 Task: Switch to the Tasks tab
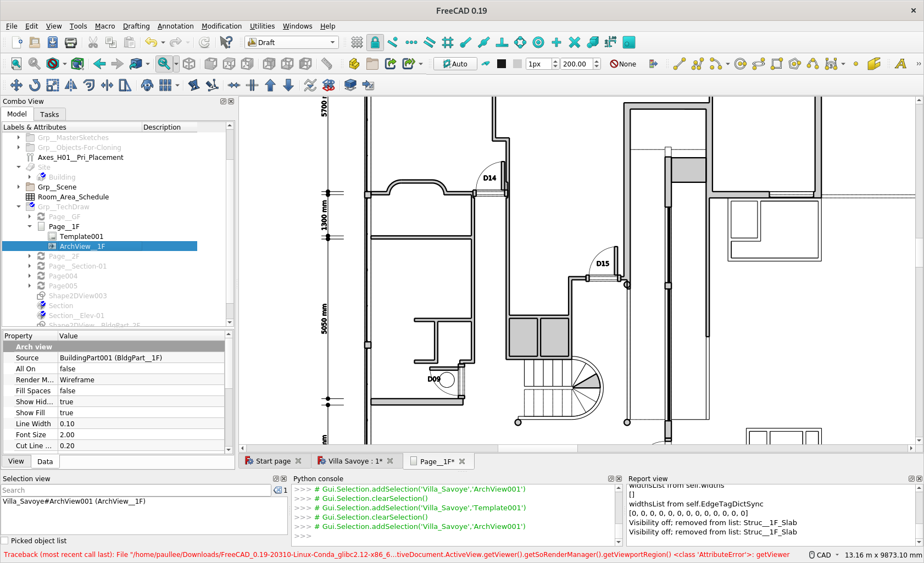coord(49,114)
